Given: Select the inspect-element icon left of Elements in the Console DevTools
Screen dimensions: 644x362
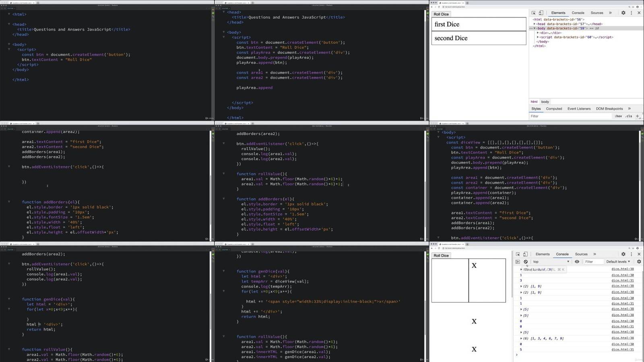Looking at the screenshot, I should 518,254.
